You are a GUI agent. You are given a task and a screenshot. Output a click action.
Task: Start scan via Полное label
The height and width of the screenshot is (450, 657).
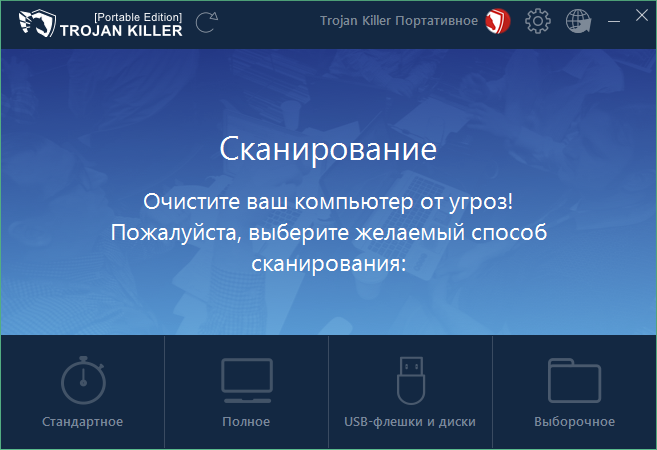246,422
